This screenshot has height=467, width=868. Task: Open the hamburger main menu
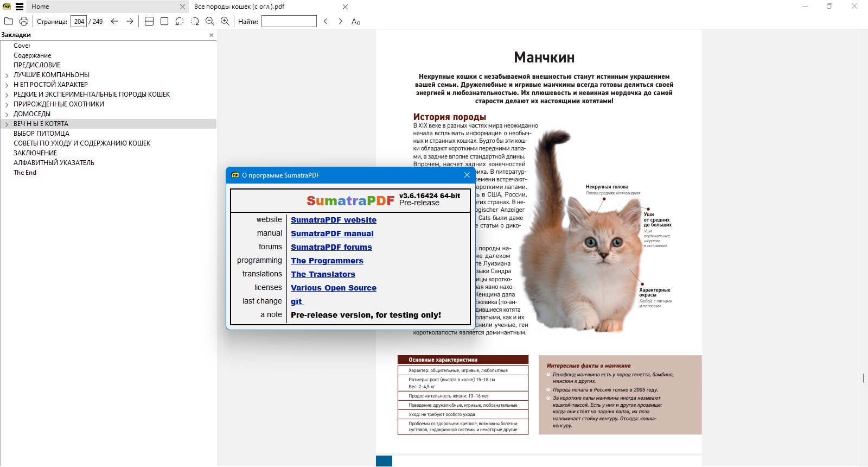coord(20,7)
